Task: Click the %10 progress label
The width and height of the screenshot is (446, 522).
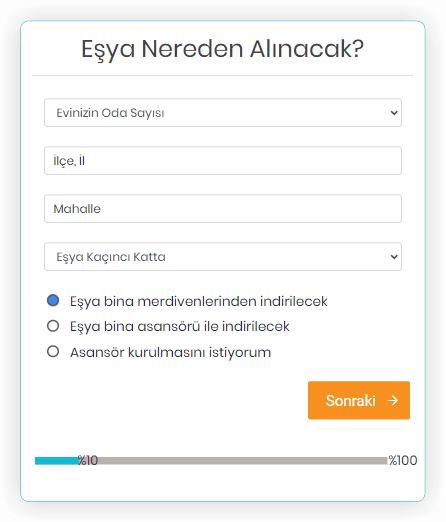Action: [x=88, y=461]
